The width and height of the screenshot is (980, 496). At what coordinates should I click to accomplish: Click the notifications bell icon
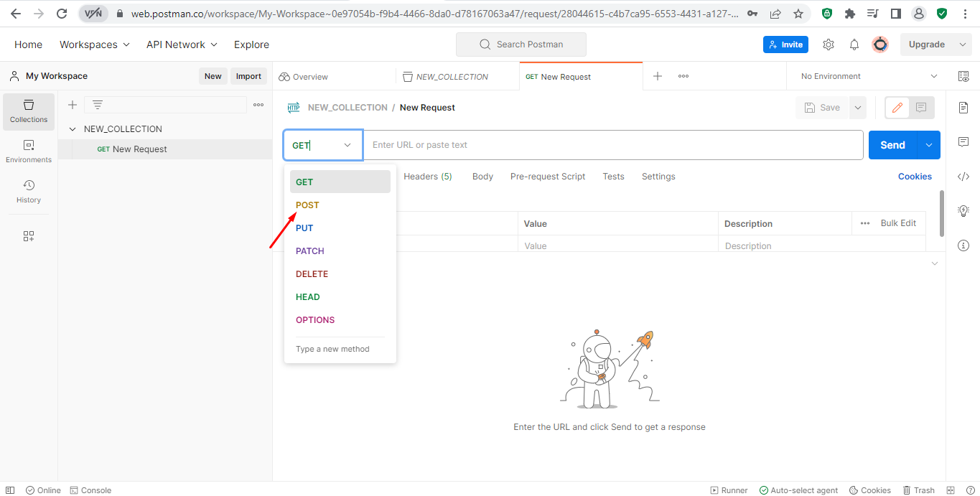854,45
